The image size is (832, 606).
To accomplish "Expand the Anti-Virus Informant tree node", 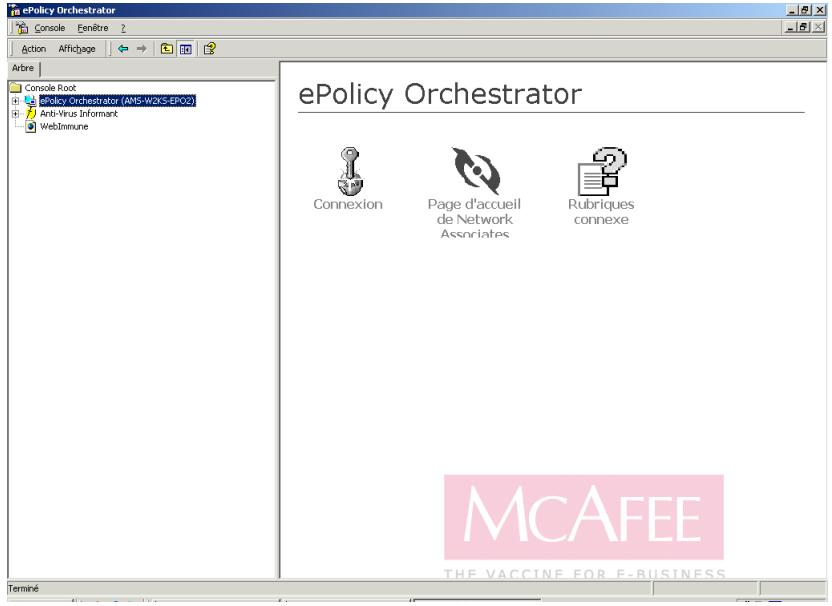I will pyautogui.click(x=15, y=114).
